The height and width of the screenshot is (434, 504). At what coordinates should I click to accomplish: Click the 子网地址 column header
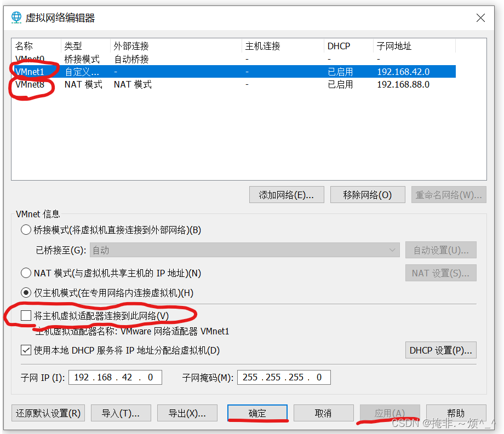click(x=414, y=46)
